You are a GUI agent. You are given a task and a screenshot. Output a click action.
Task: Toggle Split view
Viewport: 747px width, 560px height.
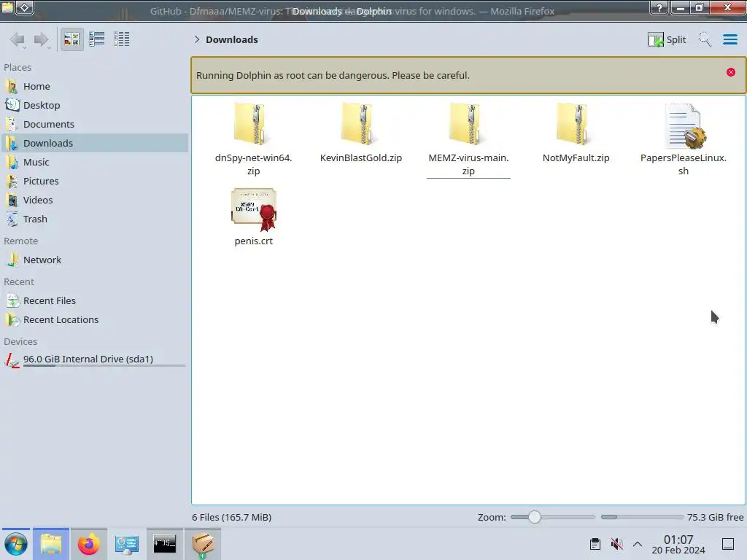667,39
